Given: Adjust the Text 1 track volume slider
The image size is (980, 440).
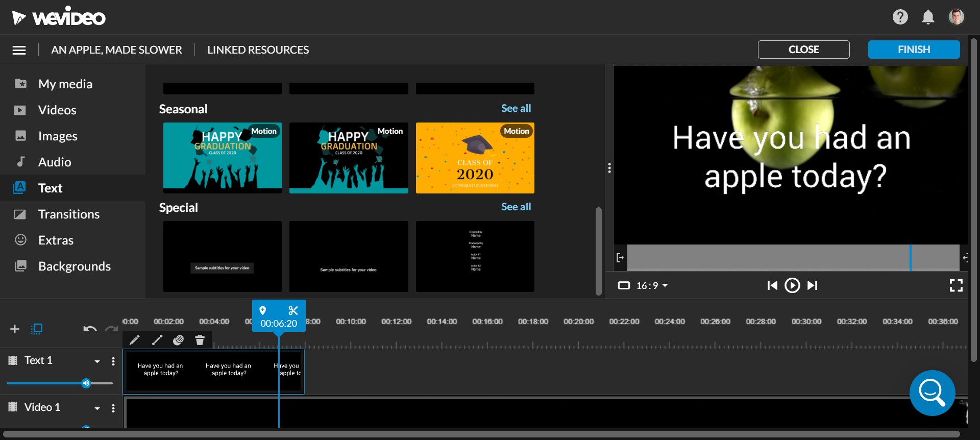Looking at the screenshot, I should click(x=86, y=383).
